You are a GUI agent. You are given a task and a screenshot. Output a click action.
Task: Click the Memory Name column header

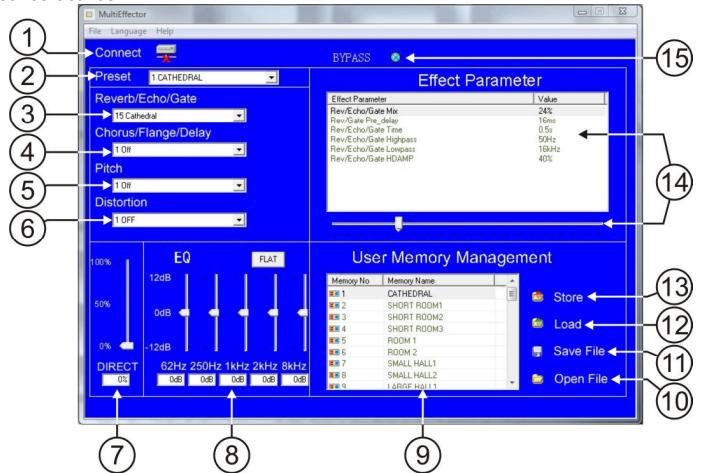click(x=439, y=281)
